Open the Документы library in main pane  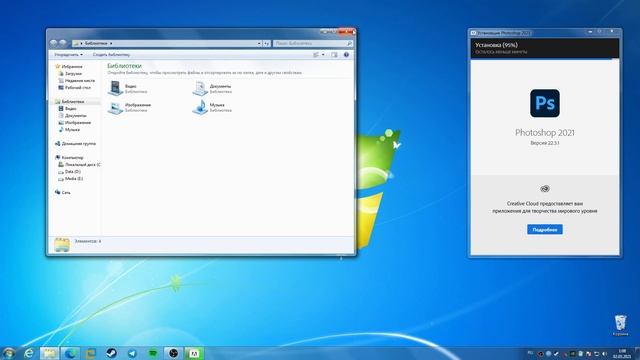212,88
